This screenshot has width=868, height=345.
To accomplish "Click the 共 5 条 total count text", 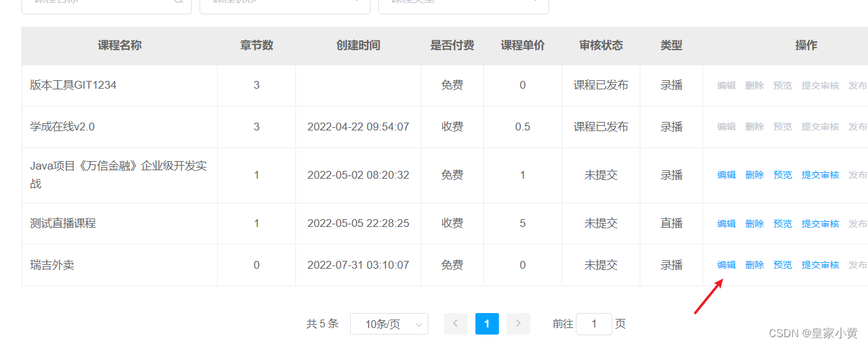I will click(x=323, y=323).
